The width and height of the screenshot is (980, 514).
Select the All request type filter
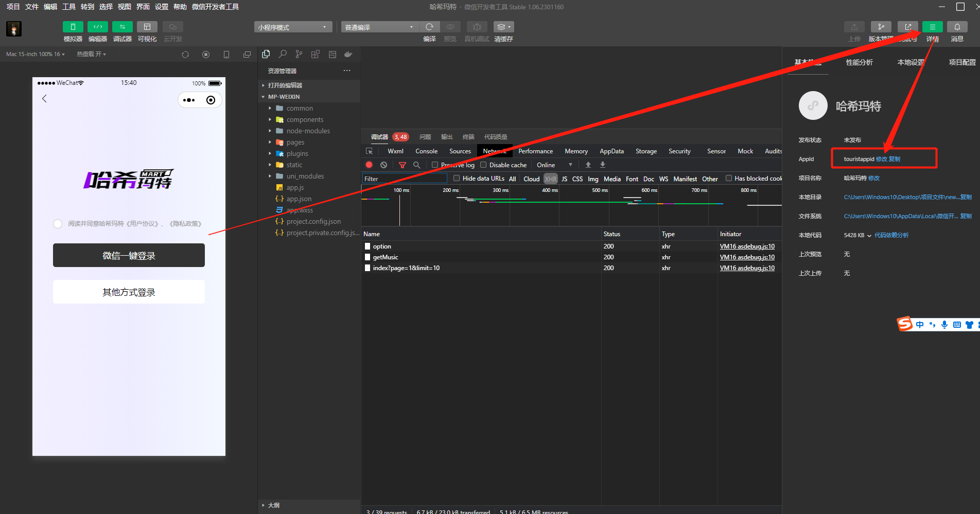(513, 179)
